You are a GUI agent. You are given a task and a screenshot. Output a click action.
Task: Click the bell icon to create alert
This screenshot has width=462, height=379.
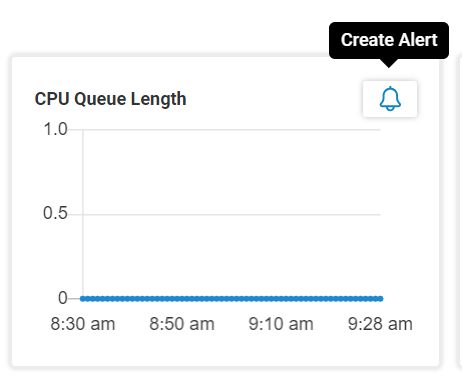click(390, 99)
